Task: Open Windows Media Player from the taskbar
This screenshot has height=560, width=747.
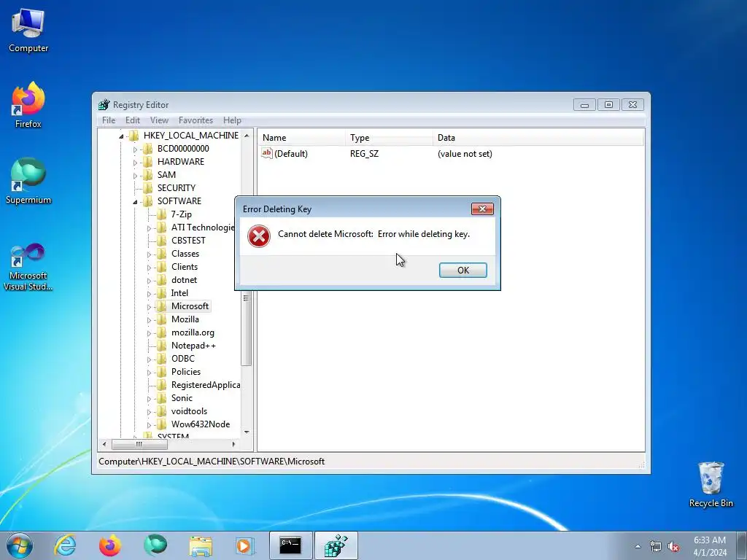Action: click(245, 545)
